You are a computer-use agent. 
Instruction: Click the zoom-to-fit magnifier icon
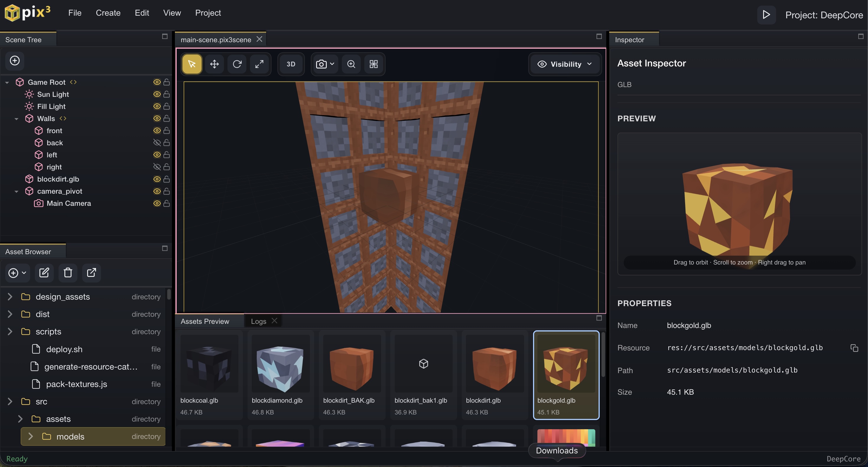(x=351, y=64)
